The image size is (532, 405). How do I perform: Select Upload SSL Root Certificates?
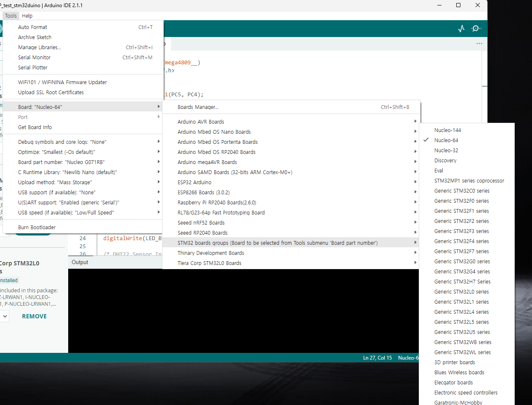click(83, 93)
